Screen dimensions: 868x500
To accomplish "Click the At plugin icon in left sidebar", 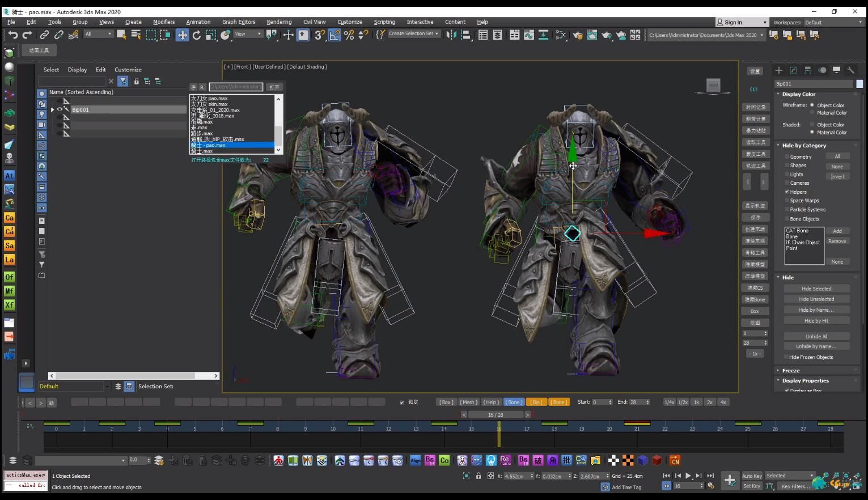I will [9, 176].
